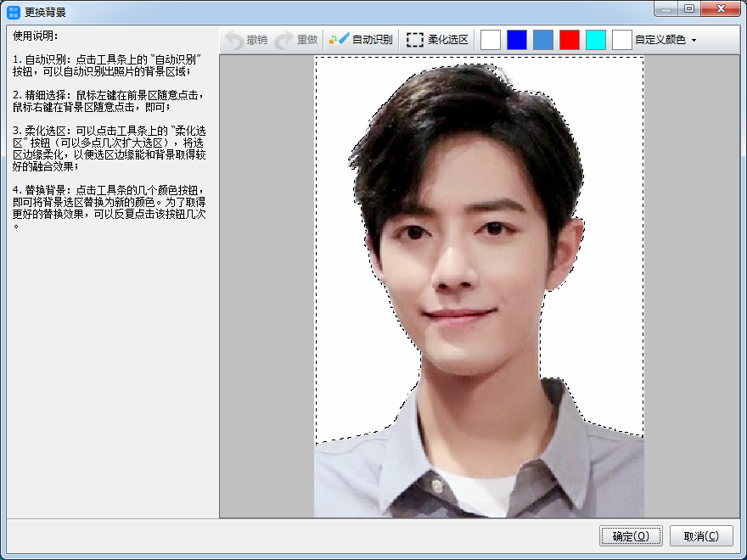Click the 柔化选区 soften selection tool
747x560 pixels.
(437, 40)
